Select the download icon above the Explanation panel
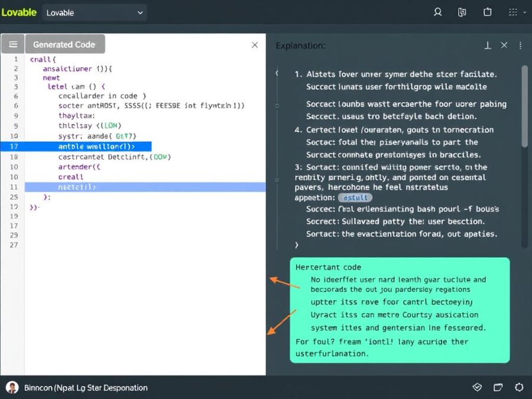532x399 pixels. [x=487, y=45]
